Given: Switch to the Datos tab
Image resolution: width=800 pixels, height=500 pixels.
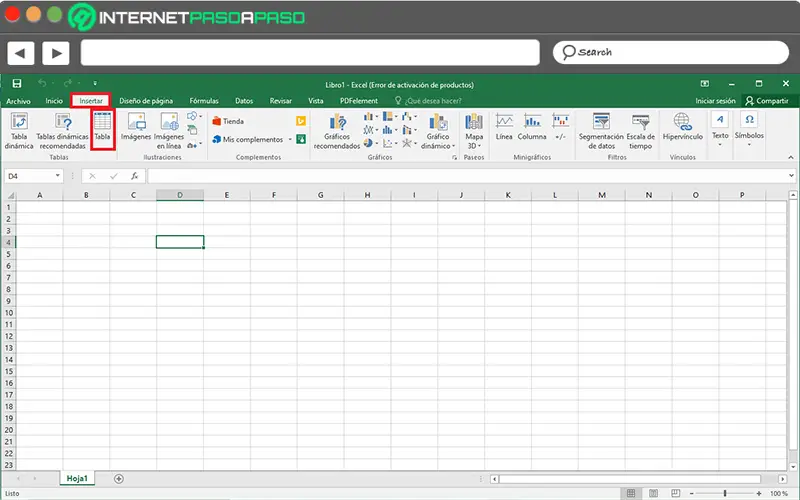Looking at the screenshot, I should click(244, 101).
